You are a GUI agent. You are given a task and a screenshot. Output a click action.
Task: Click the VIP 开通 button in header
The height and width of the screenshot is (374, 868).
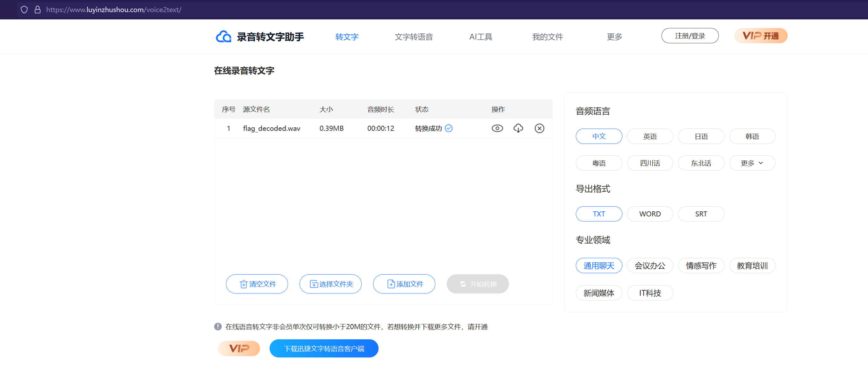pos(761,36)
